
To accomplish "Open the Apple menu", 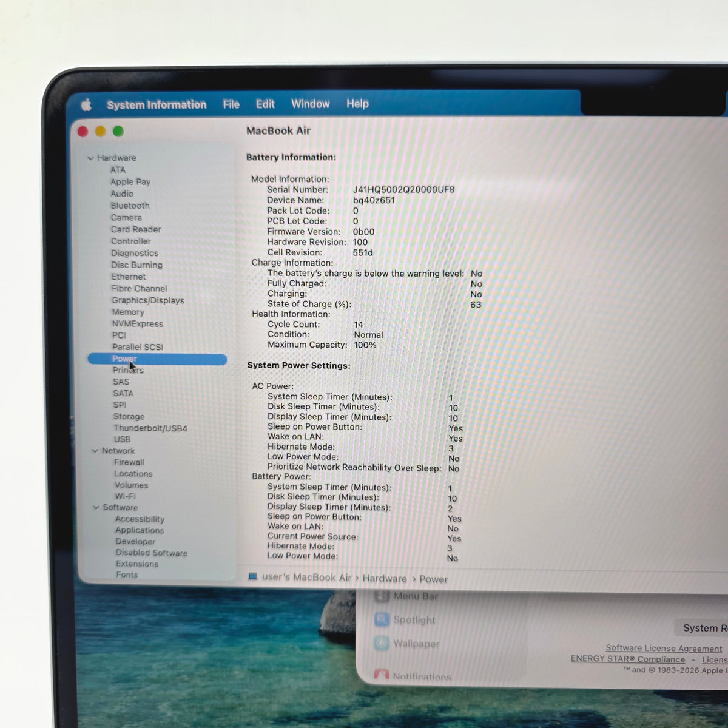I will (86, 105).
